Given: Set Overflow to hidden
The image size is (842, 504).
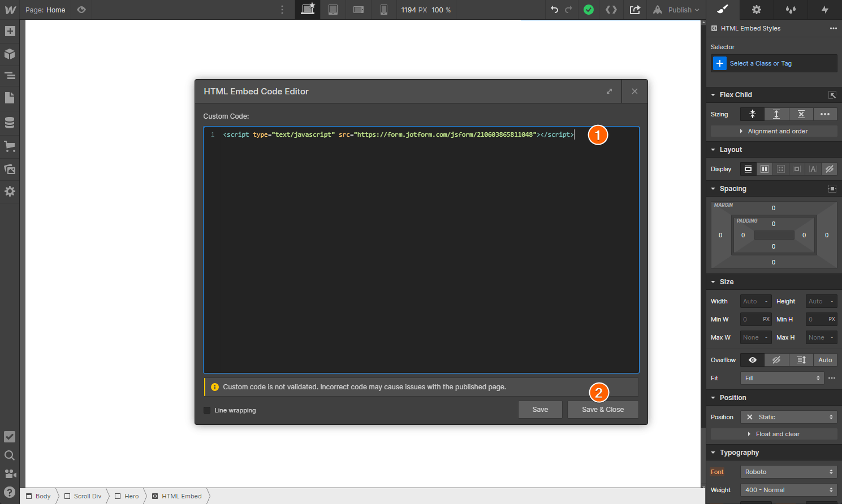Looking at the screenshot, I should 776,360.
